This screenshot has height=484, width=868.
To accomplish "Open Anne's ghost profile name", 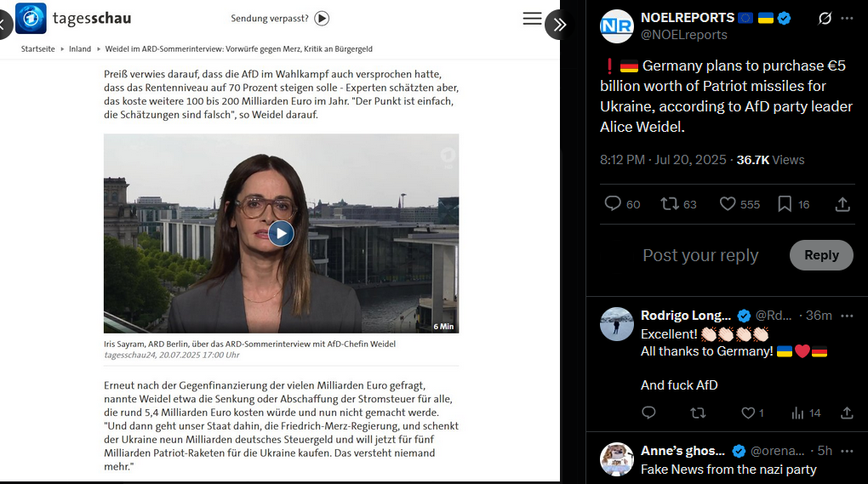I will click(682, 451).
